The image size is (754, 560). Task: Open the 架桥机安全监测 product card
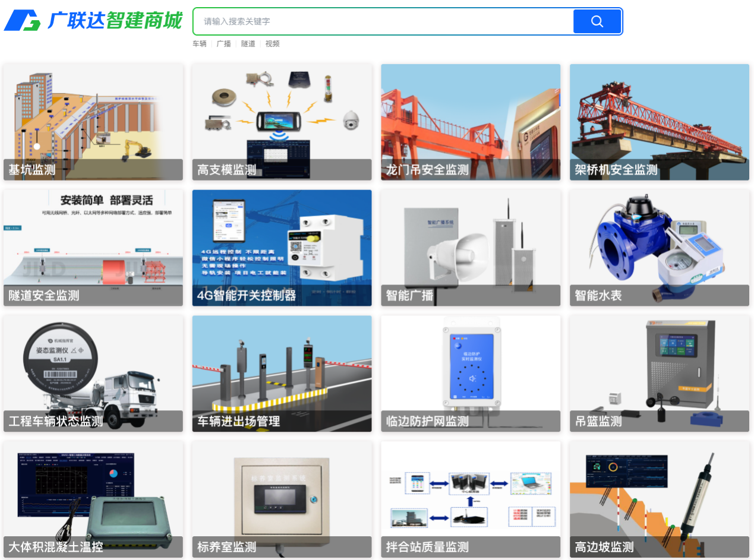tap(660, 122)
